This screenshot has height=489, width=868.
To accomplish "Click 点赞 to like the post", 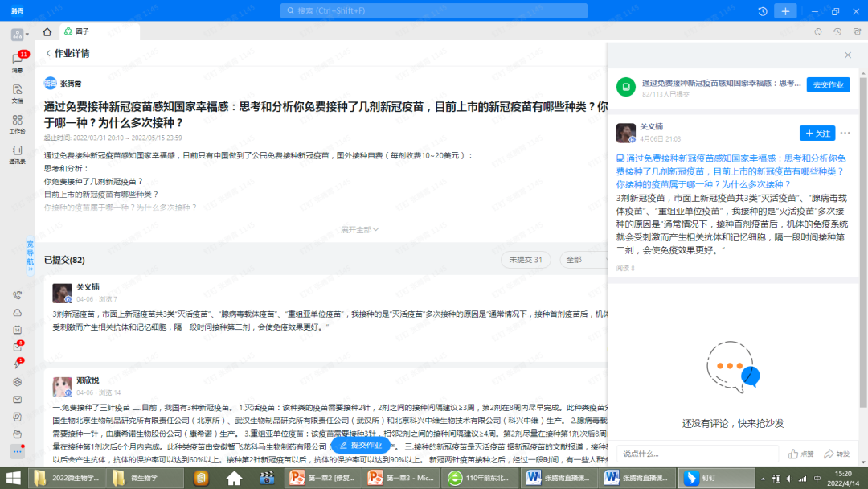I will point(802,453).
